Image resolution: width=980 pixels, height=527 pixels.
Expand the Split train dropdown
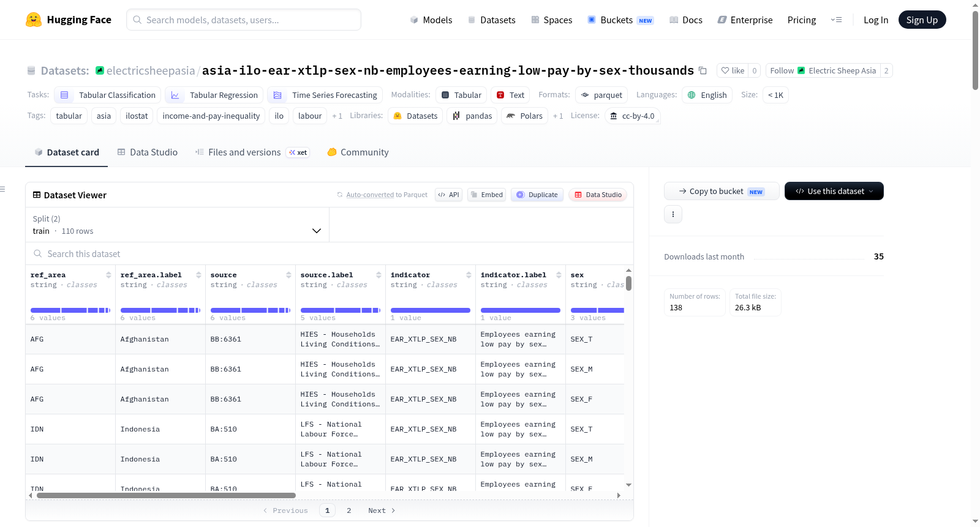(177, 225)
